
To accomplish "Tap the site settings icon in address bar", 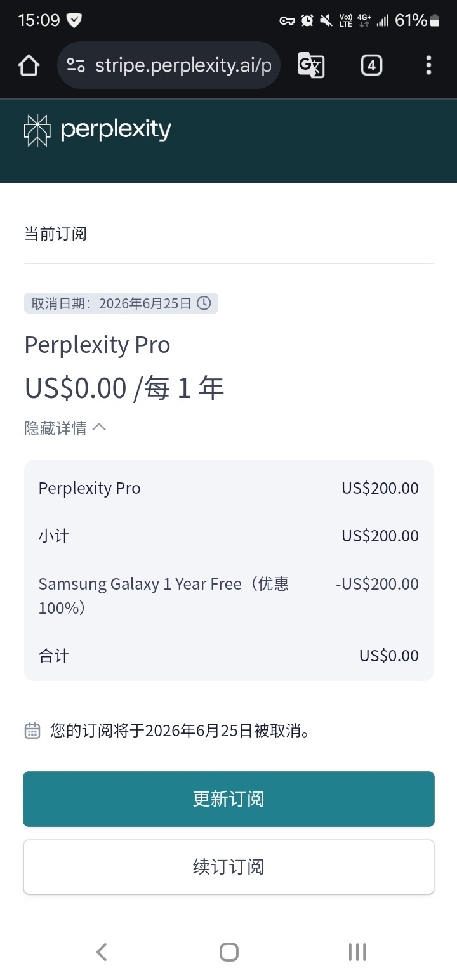I will [76, 65].
